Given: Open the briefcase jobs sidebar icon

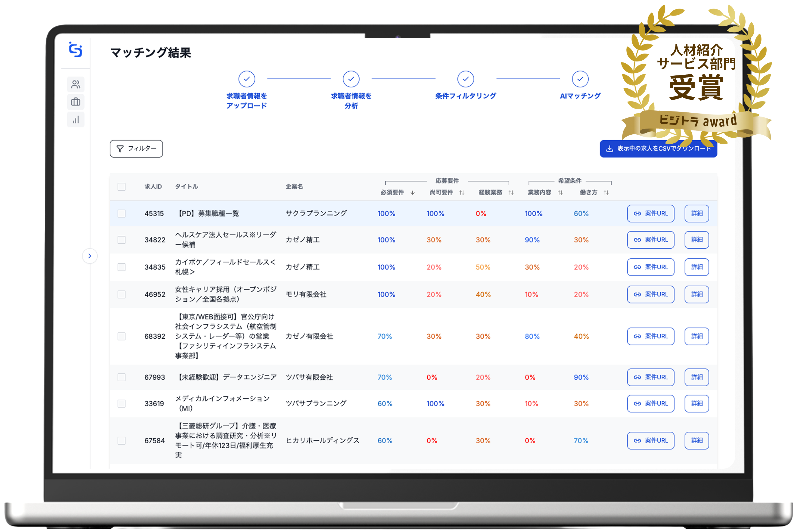Looking at the screenshot, I should [x=76, y=102].
